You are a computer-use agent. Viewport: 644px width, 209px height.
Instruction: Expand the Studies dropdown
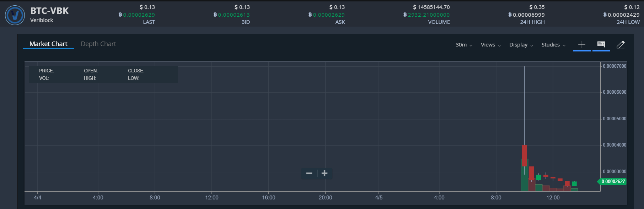(553, 45)
